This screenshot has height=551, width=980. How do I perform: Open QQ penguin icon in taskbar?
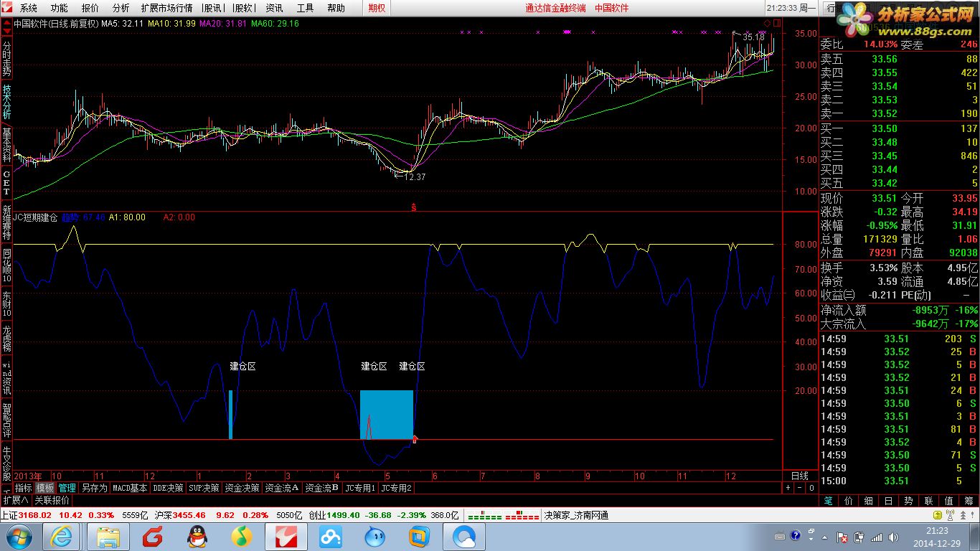197,537
